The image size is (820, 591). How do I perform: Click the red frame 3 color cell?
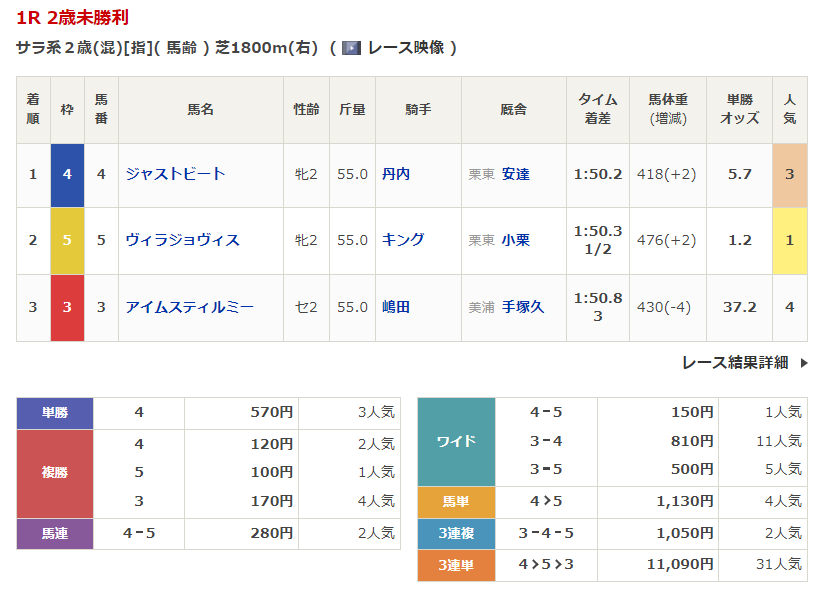coord(67,308)
